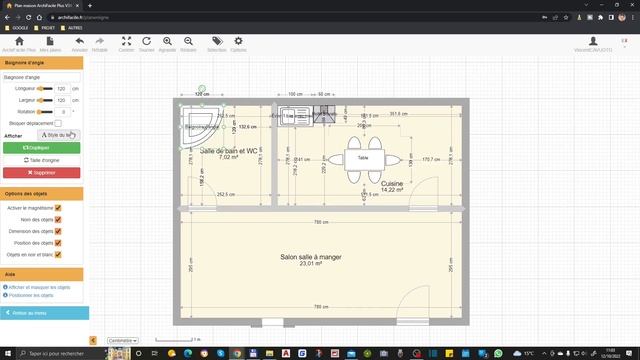This screenshot has height=360, width=640.
Task: Zoom out with Réduire magnifier
Action: [x=188, y=41]
